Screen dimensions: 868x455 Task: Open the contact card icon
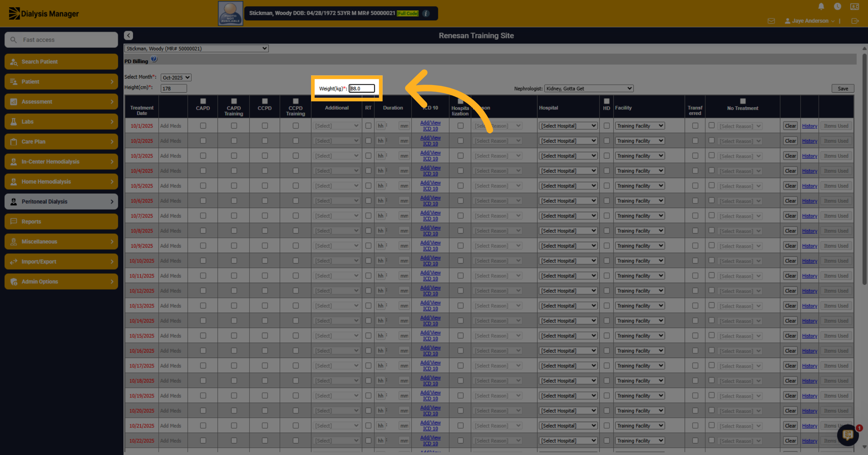pos(854,7)
